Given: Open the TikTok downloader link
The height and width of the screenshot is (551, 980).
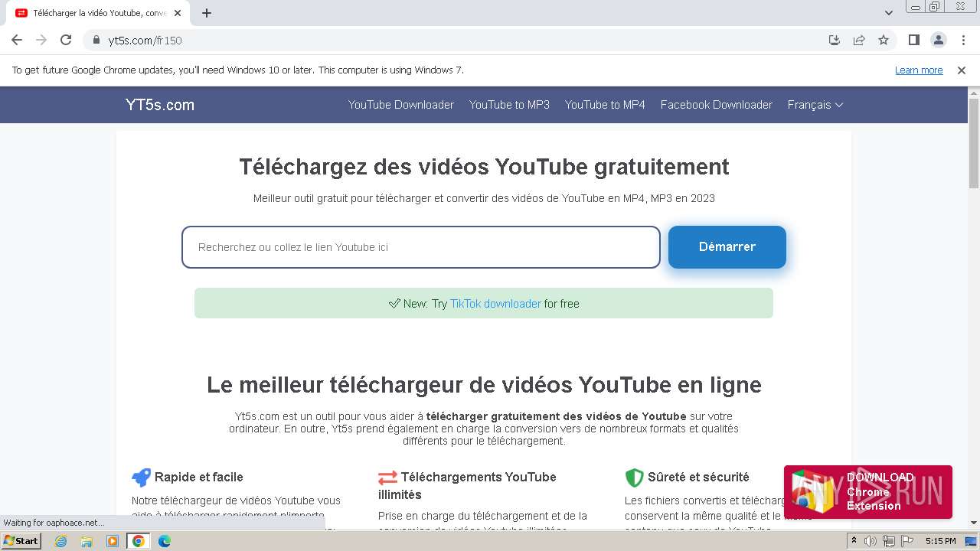Looking at the screenshot, I should click(495, 304).
